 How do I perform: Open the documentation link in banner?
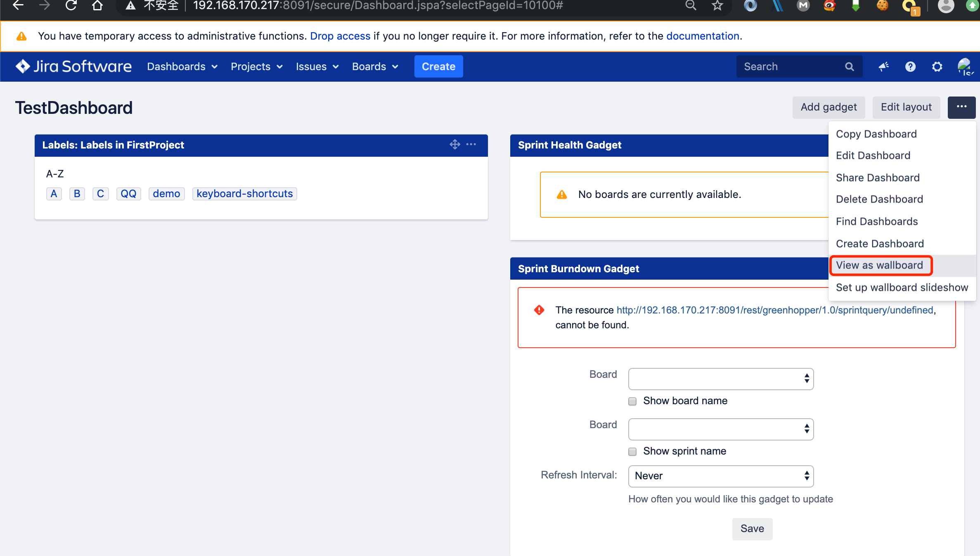(703, 36)
